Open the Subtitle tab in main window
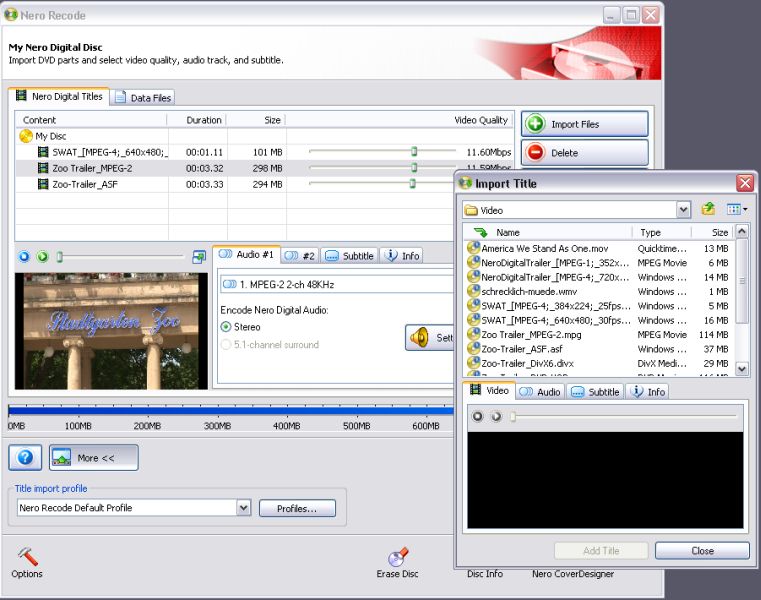761x600 pixels. click(x=349, y=256)
